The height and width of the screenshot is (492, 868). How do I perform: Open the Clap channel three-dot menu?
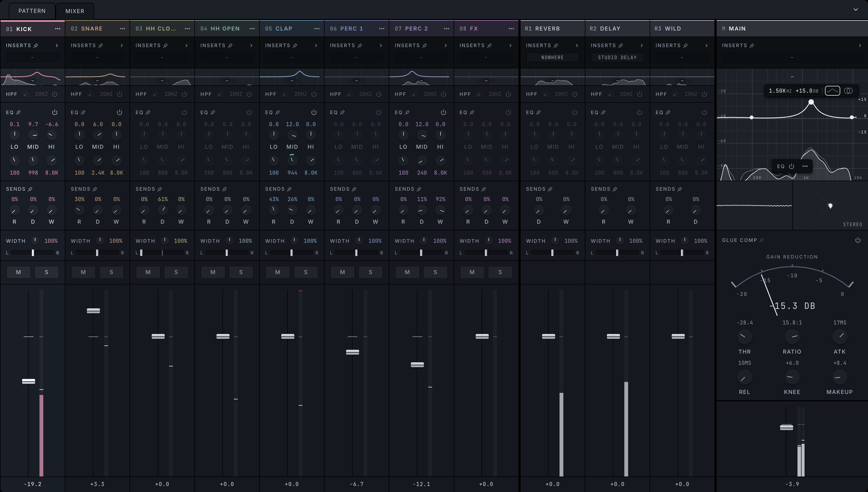click(x=317, y=29)
